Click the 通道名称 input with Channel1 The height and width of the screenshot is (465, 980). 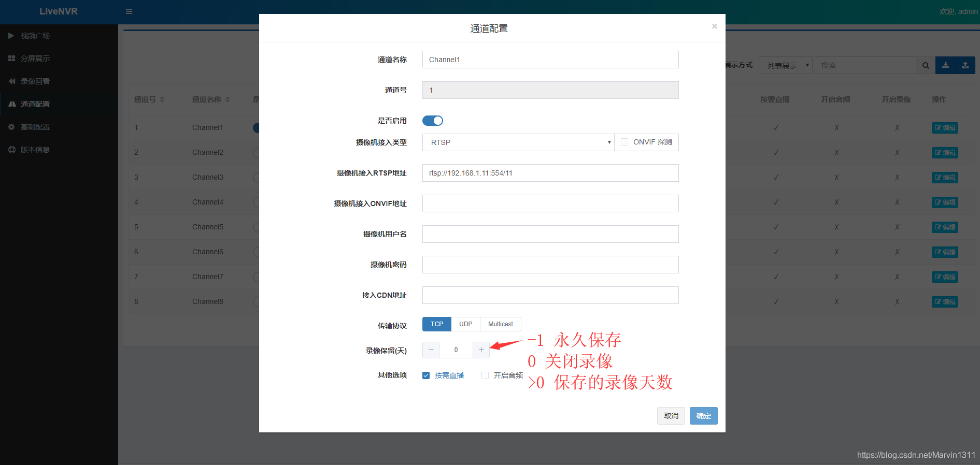550,60
